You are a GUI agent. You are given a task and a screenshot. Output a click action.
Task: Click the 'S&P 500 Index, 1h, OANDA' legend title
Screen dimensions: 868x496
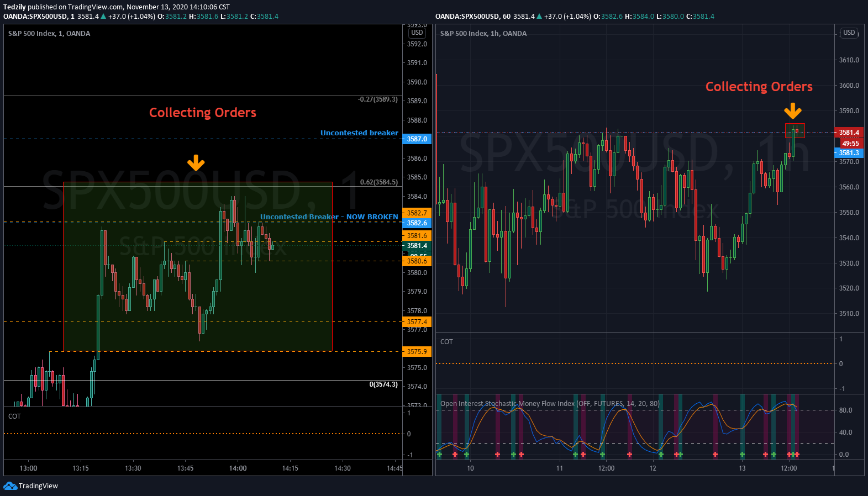(x=483, y=33)
